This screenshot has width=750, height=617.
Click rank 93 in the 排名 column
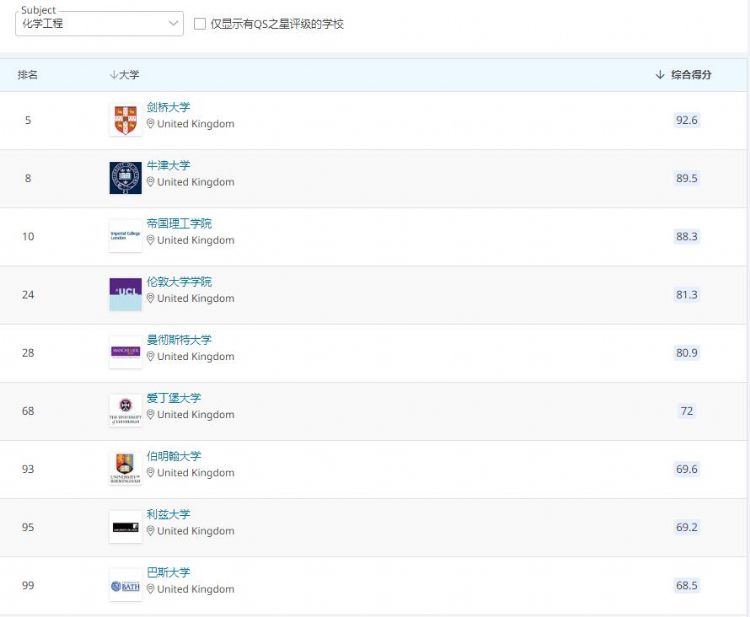click(x=28, y=469)
